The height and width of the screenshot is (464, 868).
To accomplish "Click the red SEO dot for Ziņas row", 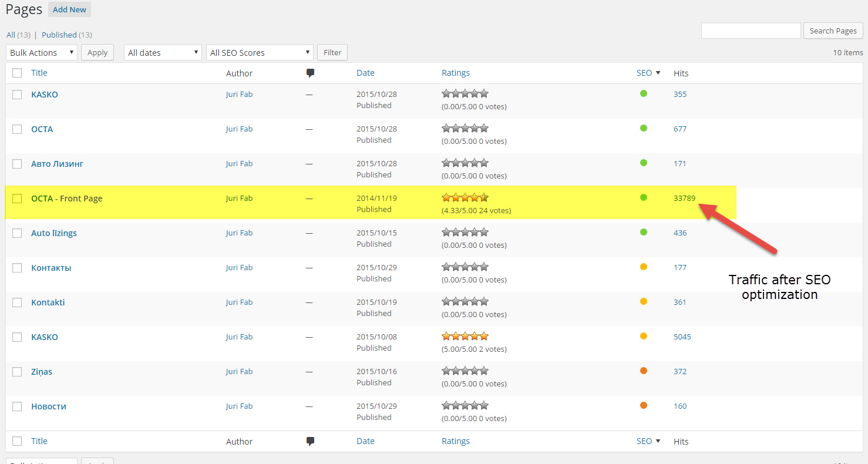I will point(644,371).
